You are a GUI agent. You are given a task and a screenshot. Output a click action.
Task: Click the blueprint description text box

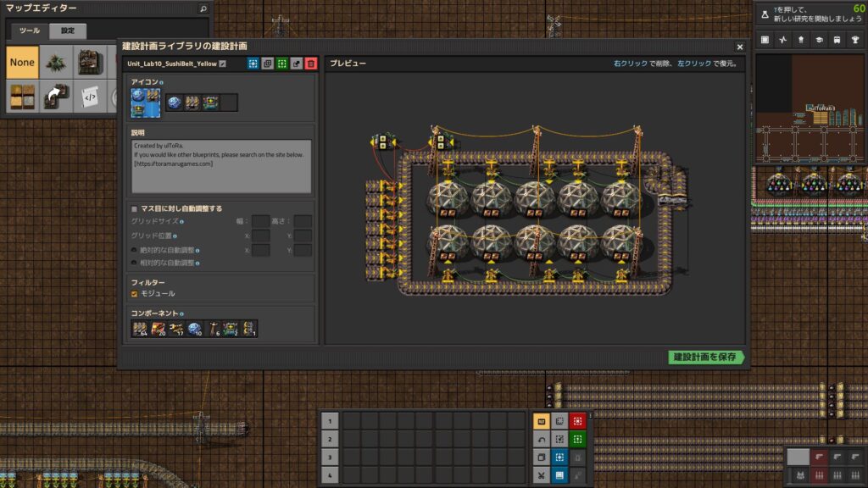[221, 166]
